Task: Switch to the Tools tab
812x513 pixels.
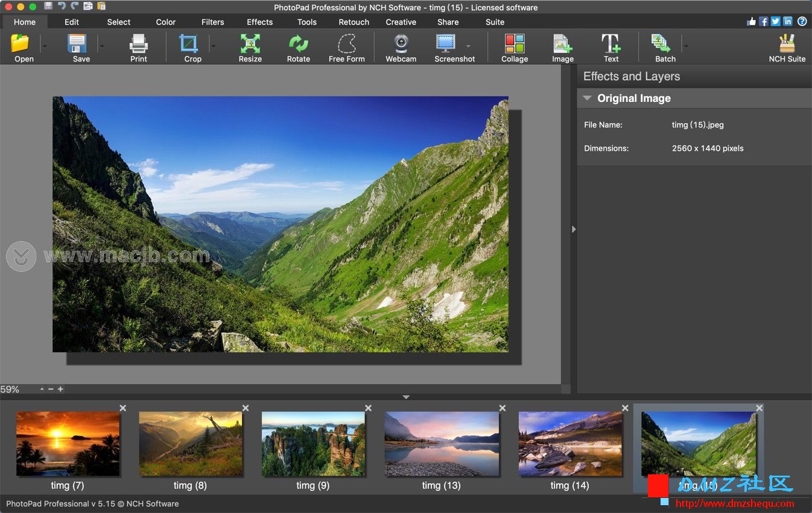Action: pos(307,22)
